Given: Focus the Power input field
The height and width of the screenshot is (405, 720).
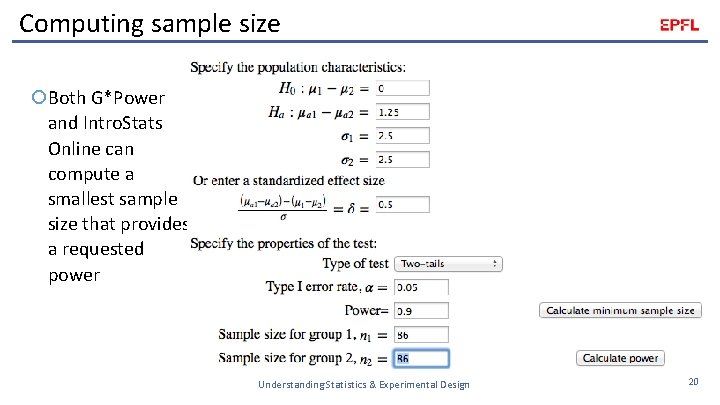Looking at the screenshot, I should (x=420, y=311).
